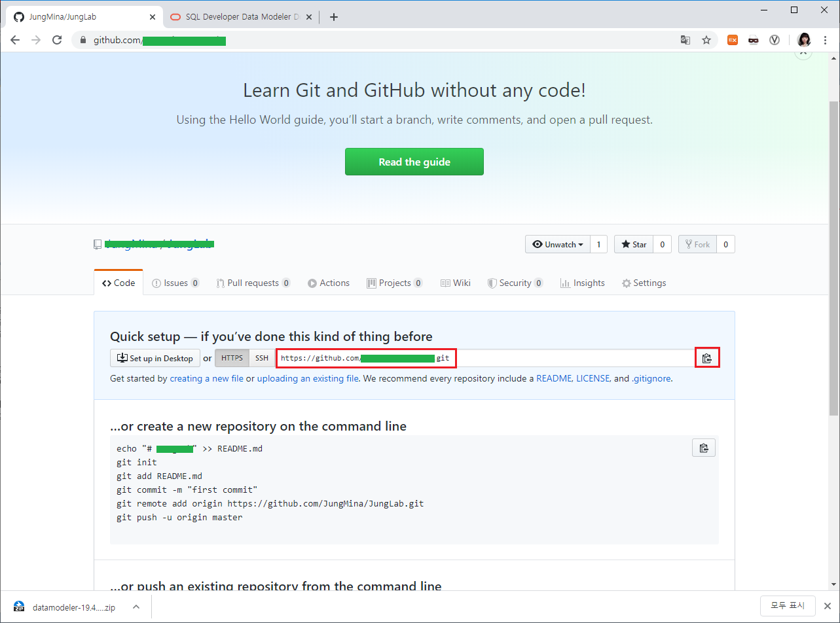Click the V circle extension icon
Screen dimensions: 840x623
point(775,40)
